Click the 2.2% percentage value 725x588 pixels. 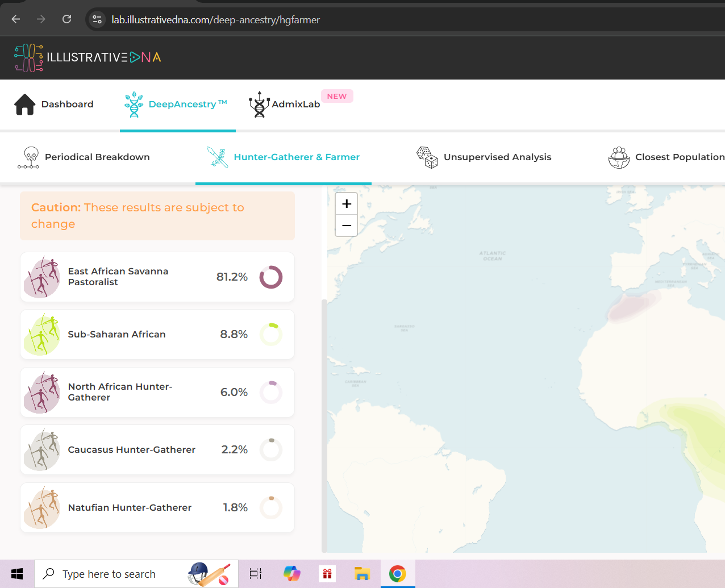pos(235,450)
